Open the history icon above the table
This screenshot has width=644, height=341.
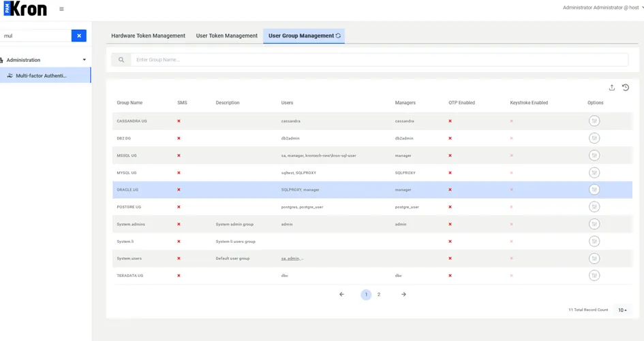click(626, 87)
